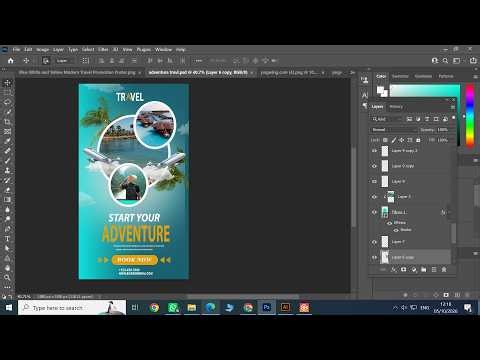Click the Share icon at the top right

coord(473,60)
